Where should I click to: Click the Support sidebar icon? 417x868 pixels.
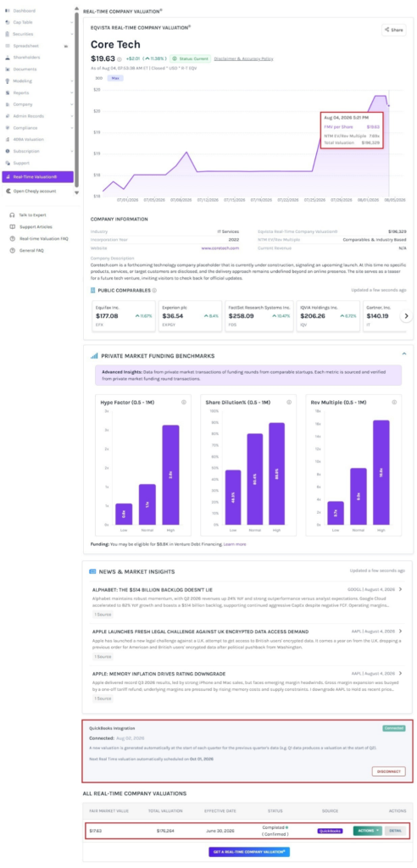pyautogui.click(x=7, y=164)
